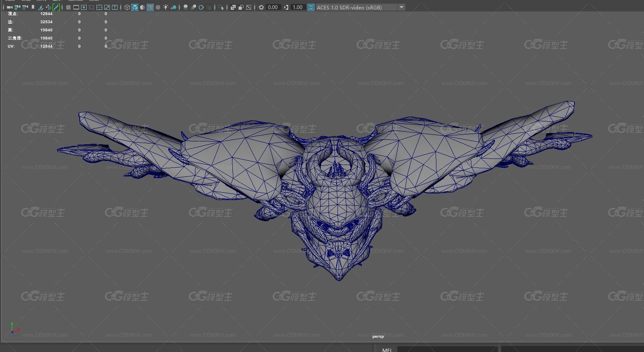The image size is (644, 352).
Task: Click the Use Default Material icon
Action: tap(142, 7)
